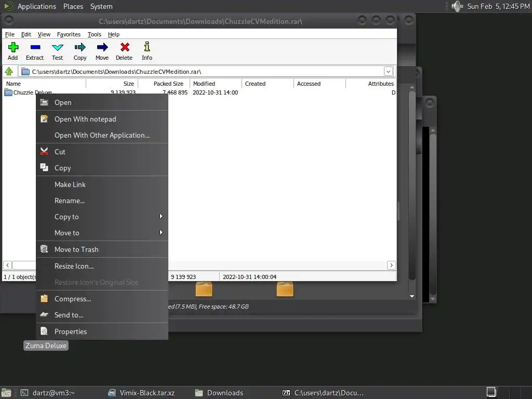This screenshot has height=399, width=532.
Task: Sort by Packed Size column header
Action: [164, 84]
